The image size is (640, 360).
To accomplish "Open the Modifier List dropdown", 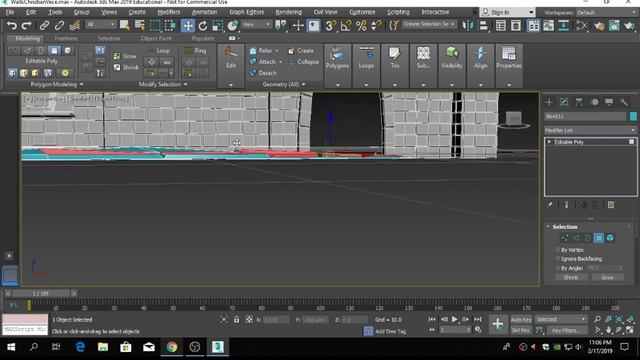I will point(590,130).
